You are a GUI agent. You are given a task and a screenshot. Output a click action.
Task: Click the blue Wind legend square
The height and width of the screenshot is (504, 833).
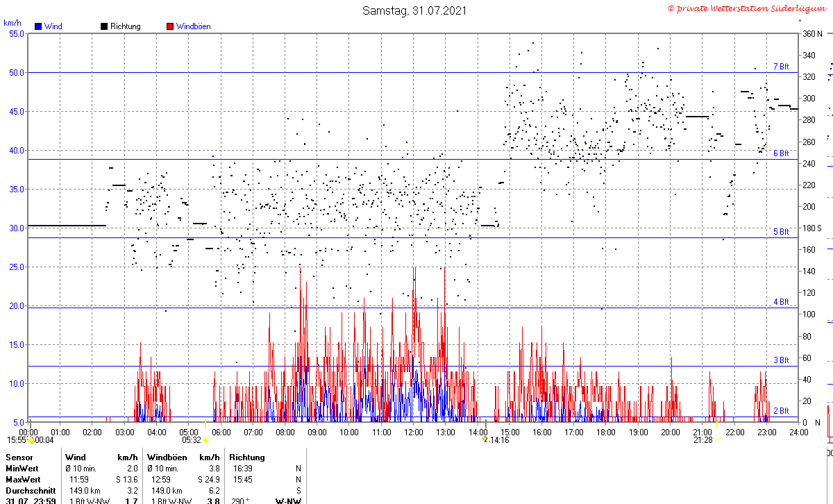38,26
